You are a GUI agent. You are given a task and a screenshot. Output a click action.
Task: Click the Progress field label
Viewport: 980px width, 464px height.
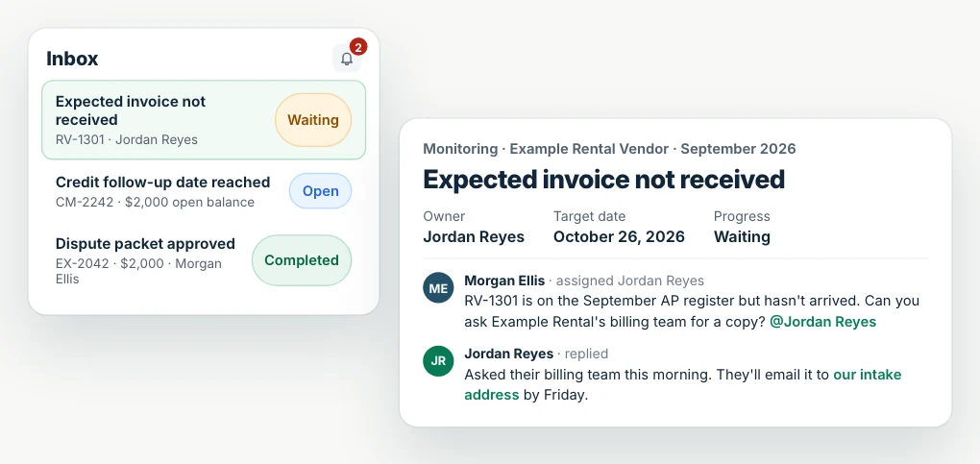click(742, 216)
